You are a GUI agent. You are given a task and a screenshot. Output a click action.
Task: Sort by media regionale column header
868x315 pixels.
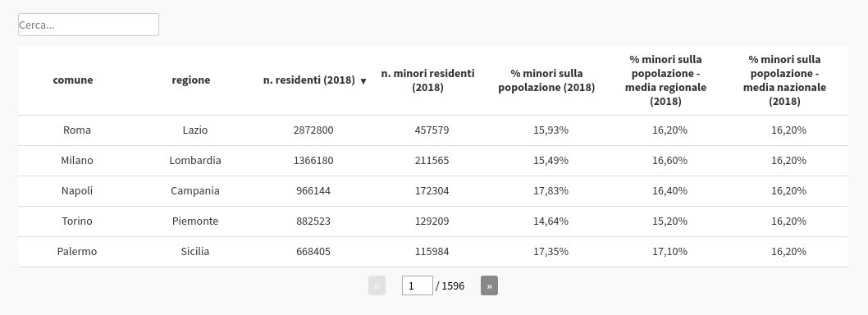pyautogui.click(x=665, y=80)
